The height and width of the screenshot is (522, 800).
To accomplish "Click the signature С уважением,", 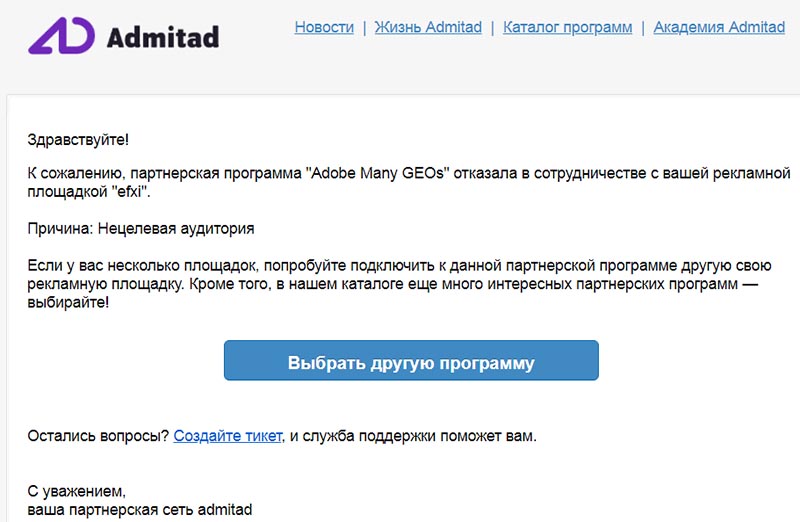I will click(77, 491).
